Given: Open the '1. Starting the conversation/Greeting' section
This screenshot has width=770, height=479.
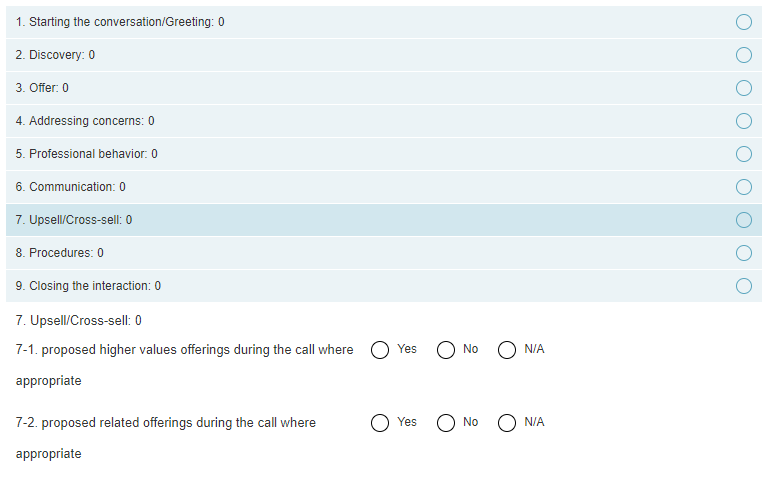Looking at the screenshot, I should click(x=120, y=22).
